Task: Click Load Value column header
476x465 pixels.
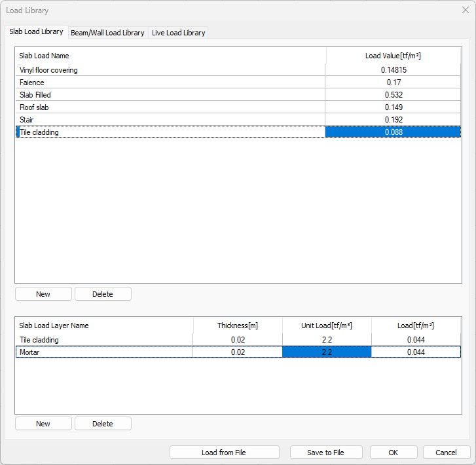Action: [x=393, y=56]
